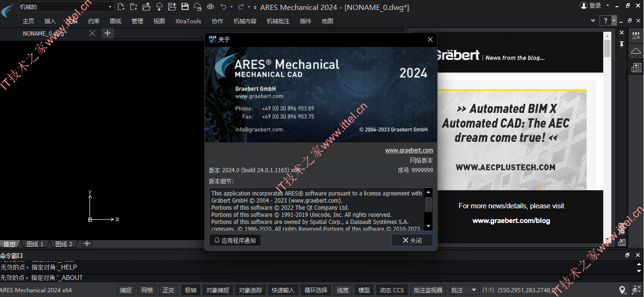The height and width of the screenshot is (297, 644).
Task: Toggle 正交 ortho mode in status bar
Action: point(168,290)
